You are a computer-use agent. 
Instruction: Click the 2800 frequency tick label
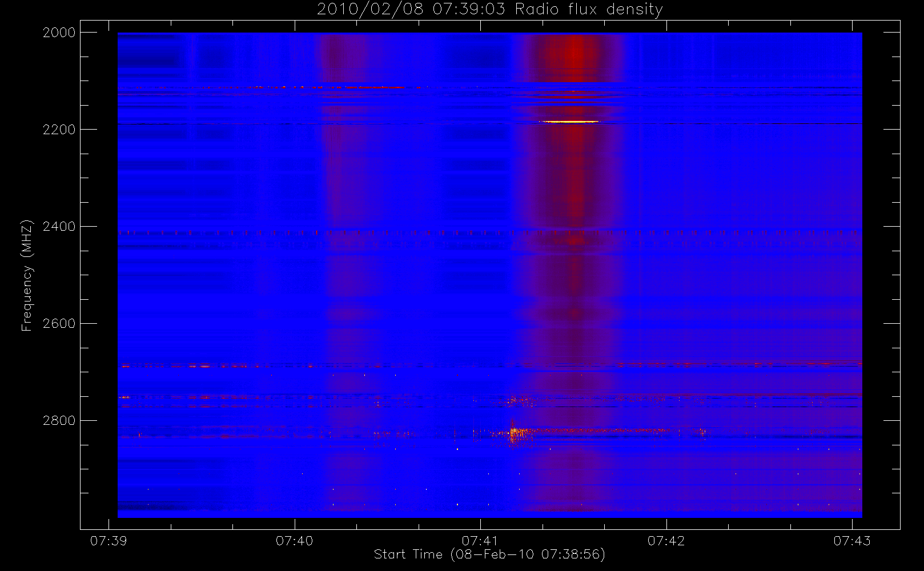tap(59, 421)
